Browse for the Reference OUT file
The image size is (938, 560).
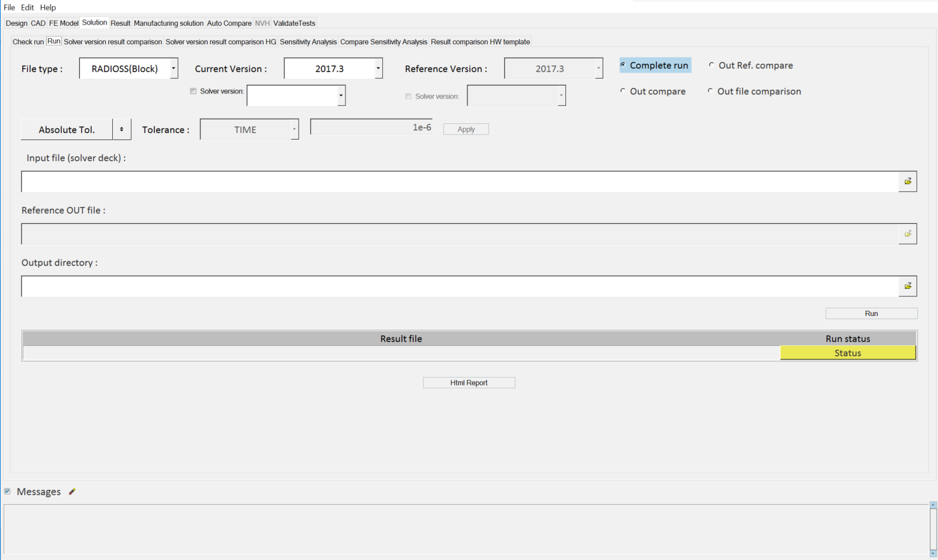[907, 234]
